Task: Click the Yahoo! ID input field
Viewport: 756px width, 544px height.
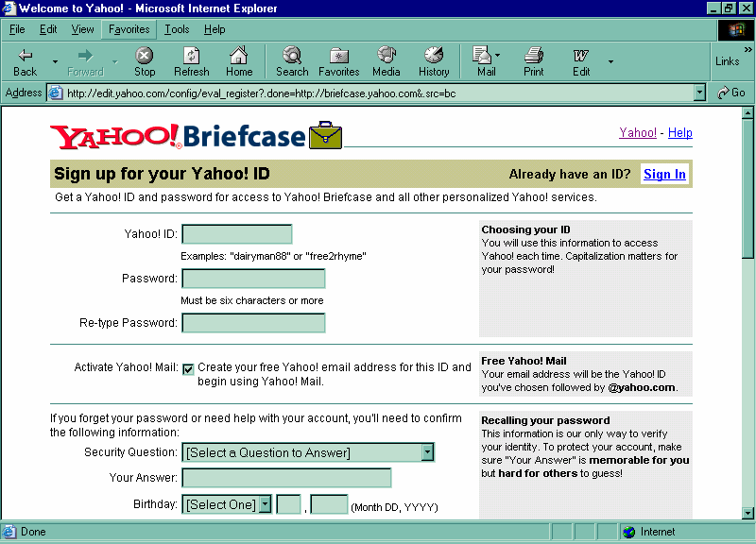Action: [x=237, y=234]
